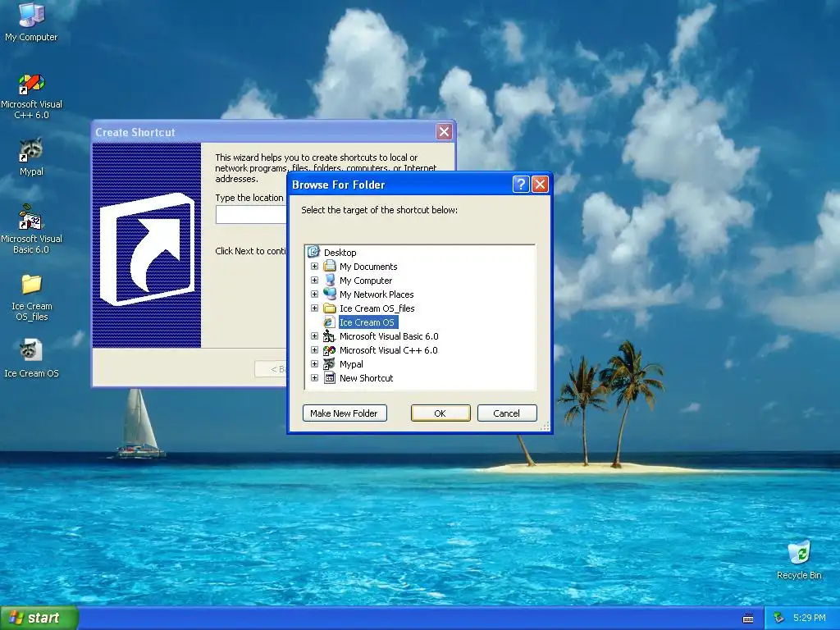
Task: Expand the Microsoft Visual Basic 6.0 node
Action: click(314, 336)
